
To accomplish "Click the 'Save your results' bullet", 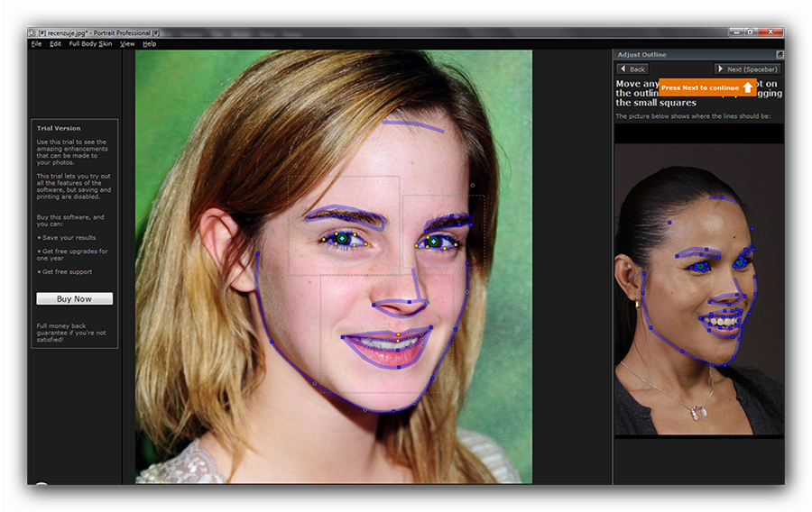I will pos(67,238).
